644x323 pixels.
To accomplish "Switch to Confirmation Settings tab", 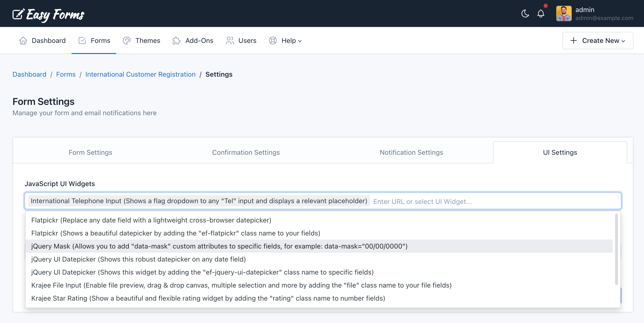I will [x=246, y=153].
